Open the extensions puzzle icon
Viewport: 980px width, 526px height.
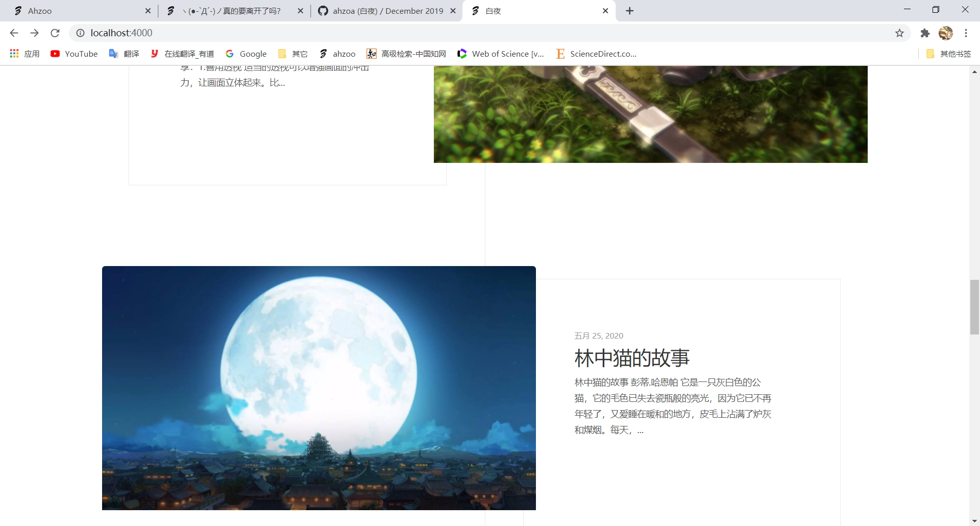coord(925,33)
